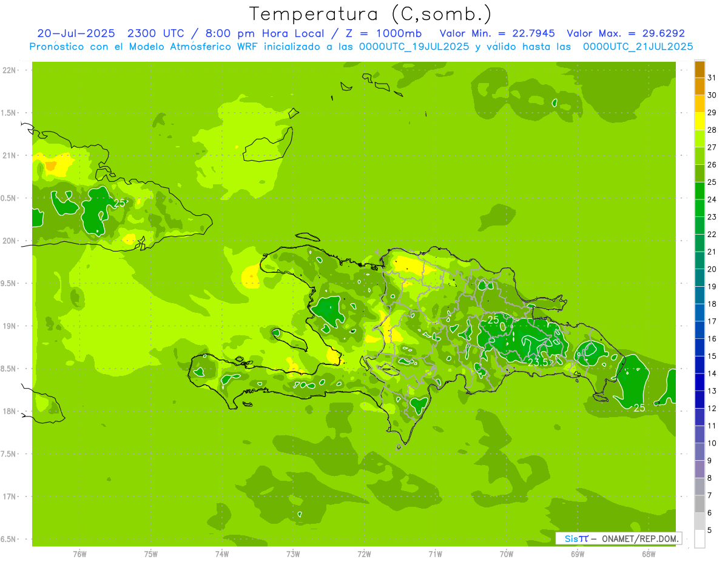Image resolution: width=728 pixels, height=562 pixels.
Task: Click the dark orange swatch topping the color scale
Action: coord(699,70)
